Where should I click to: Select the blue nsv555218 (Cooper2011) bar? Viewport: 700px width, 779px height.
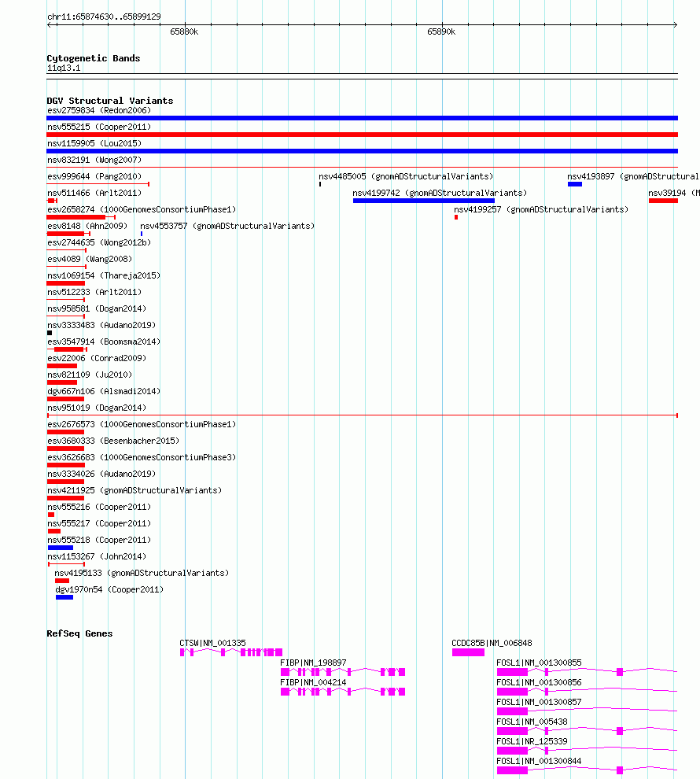coord(61,548)
